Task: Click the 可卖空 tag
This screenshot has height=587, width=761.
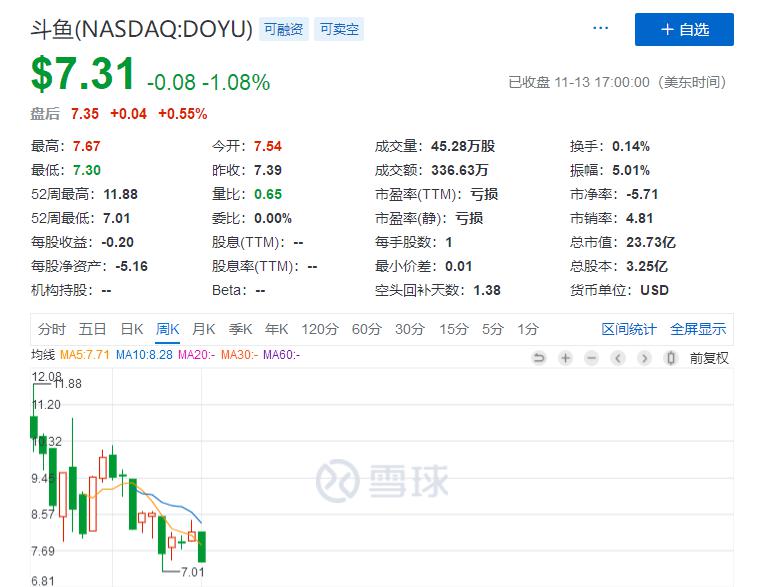Action: (339, 29)
